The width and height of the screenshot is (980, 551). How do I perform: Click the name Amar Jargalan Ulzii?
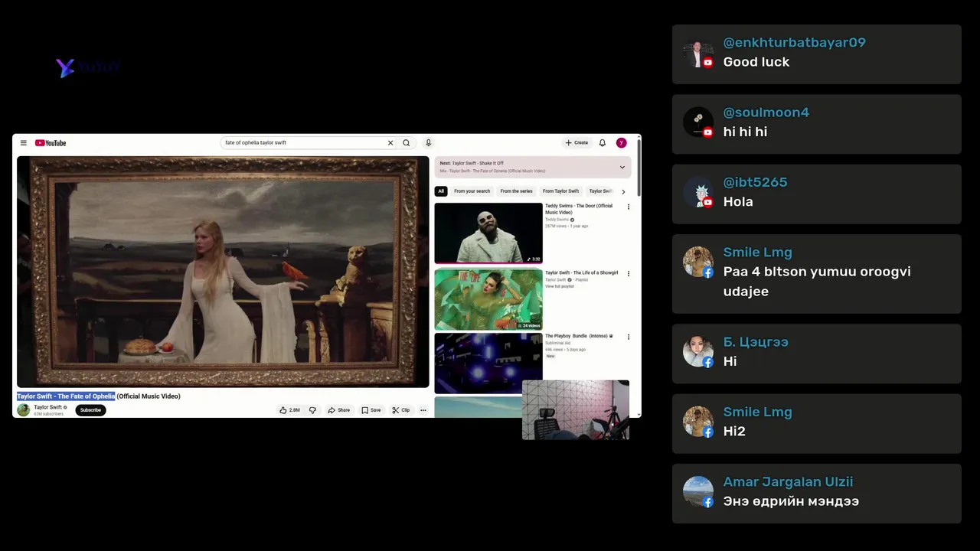tap(789, 482)
